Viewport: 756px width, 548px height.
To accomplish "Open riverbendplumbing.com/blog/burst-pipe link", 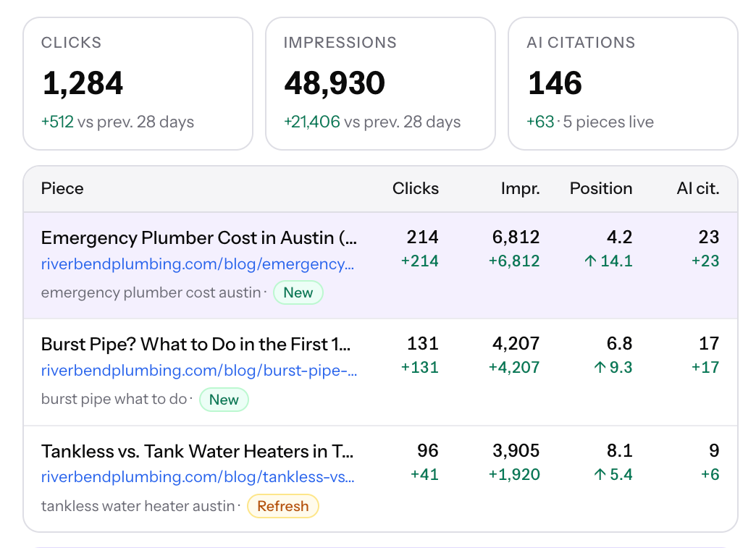I will pos(199,371).
